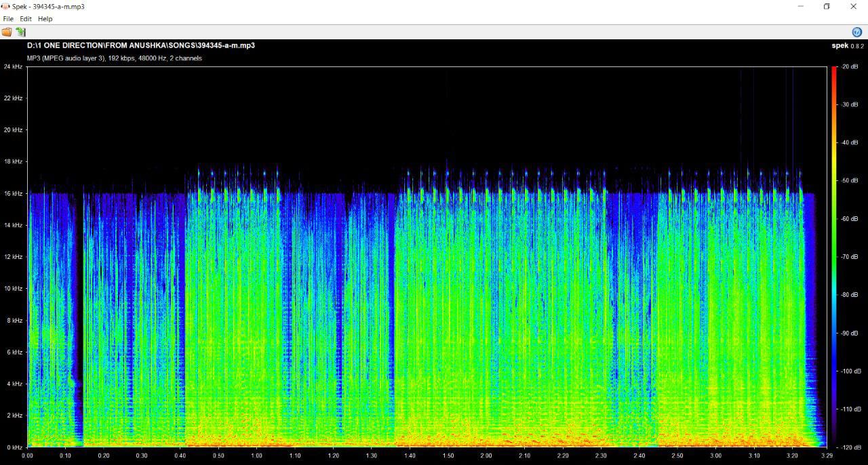Click the 0:30 time axis marker

[142, 456]
